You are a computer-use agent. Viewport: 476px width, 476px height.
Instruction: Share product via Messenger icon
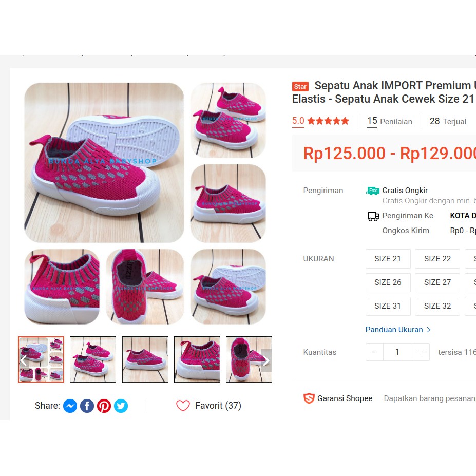70,406
